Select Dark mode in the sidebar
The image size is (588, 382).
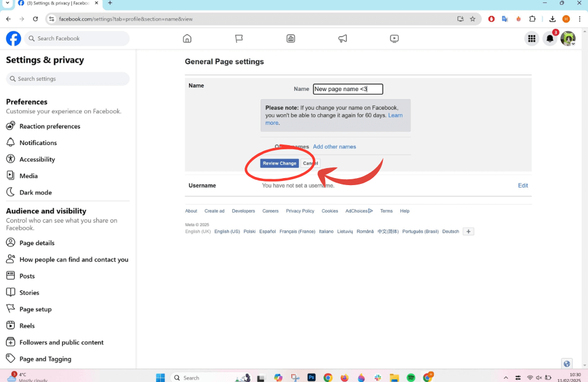tap(35, 192)
